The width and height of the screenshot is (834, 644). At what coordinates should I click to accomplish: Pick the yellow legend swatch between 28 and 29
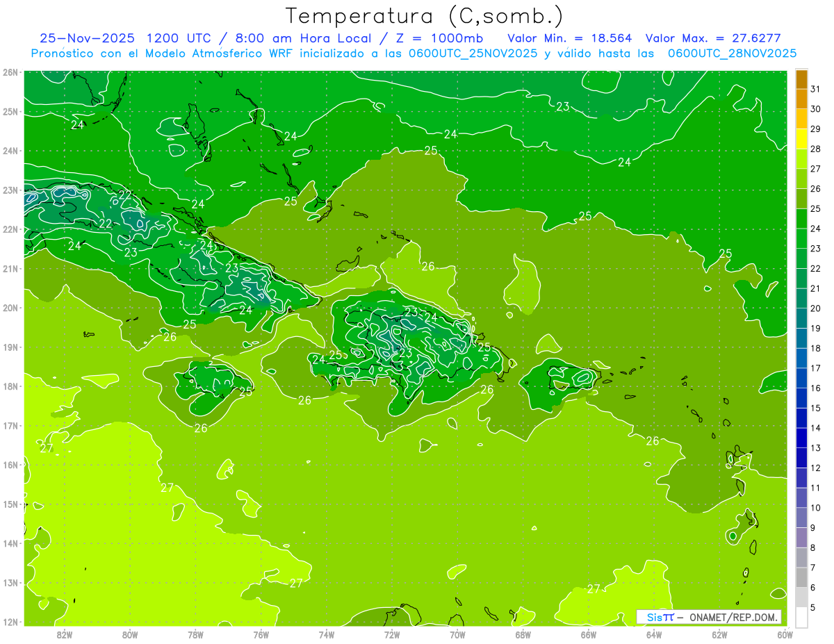[802, 139]
